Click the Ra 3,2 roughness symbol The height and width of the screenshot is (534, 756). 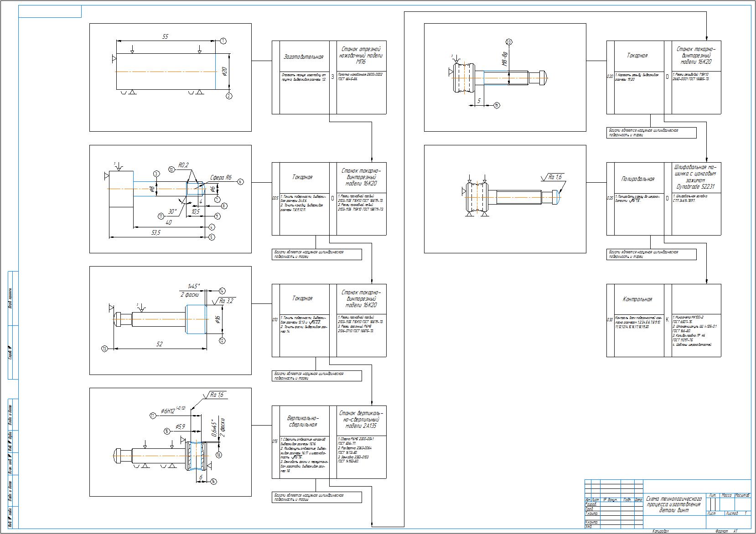pyautogui.click(x=226, y=301)
